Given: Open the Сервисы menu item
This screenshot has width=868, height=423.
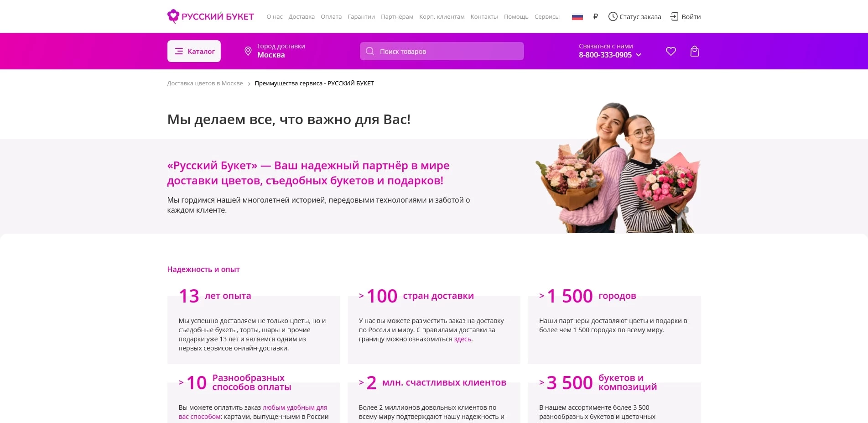Looking at the screenshot, I should click(547, 17).
